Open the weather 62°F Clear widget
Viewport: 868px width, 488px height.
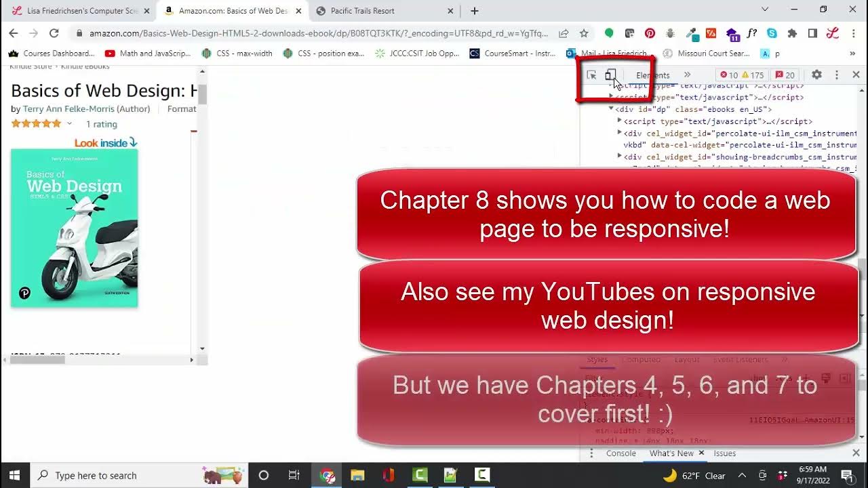coord(694,475)
